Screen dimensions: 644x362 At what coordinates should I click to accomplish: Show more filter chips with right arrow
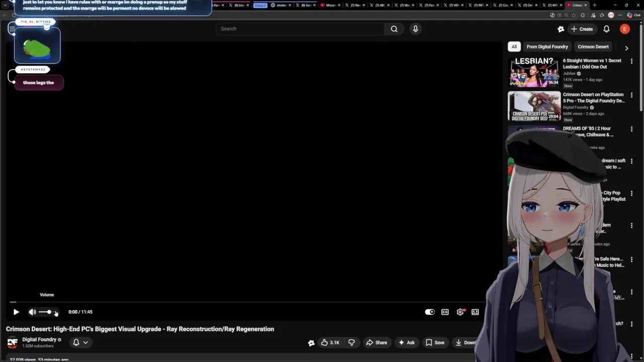point(626,48)
